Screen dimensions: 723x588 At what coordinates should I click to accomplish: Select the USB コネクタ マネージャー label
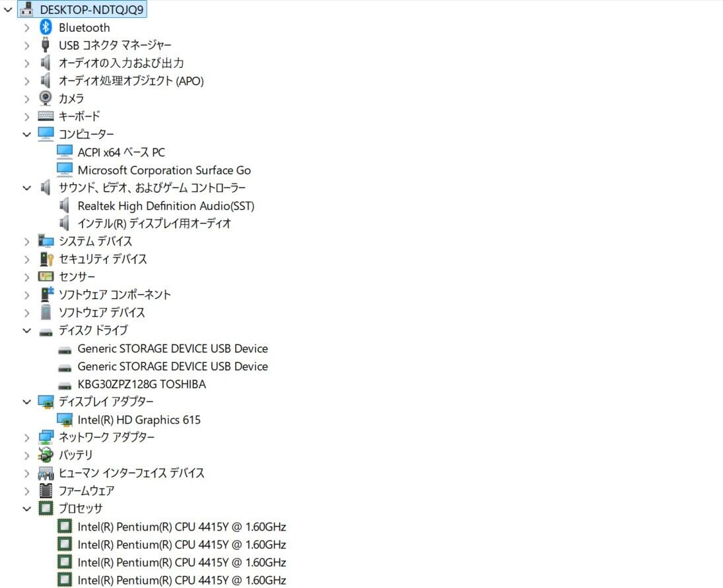click(115, 45)
